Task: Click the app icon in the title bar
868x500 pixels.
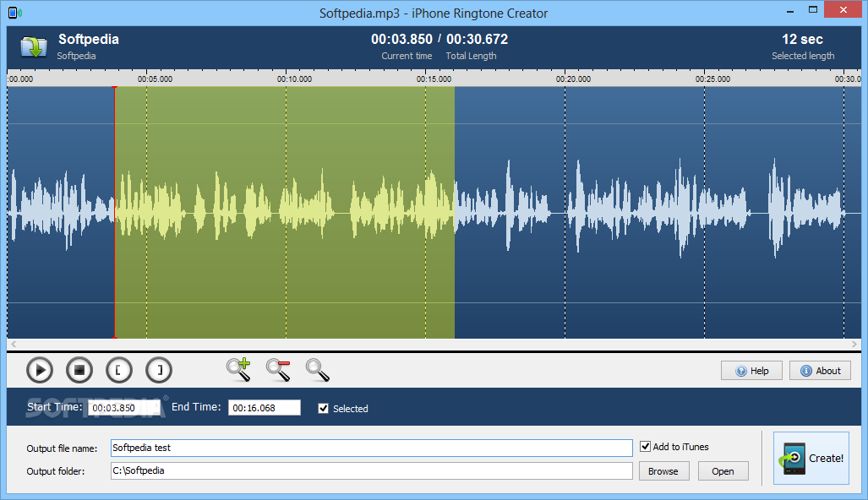Action: coord(15,12)
